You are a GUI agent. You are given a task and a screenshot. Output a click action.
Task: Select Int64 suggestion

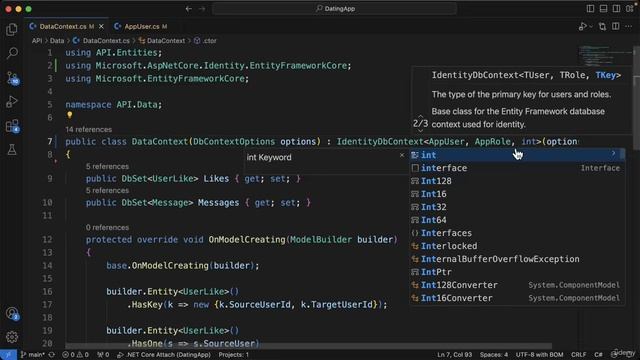(x=517, y=220)
